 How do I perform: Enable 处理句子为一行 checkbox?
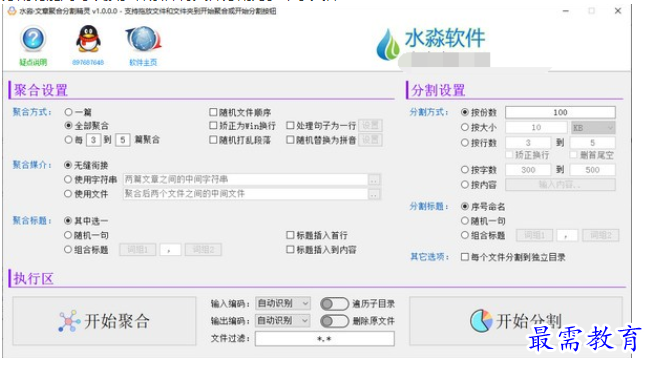(x=290, y=126)
